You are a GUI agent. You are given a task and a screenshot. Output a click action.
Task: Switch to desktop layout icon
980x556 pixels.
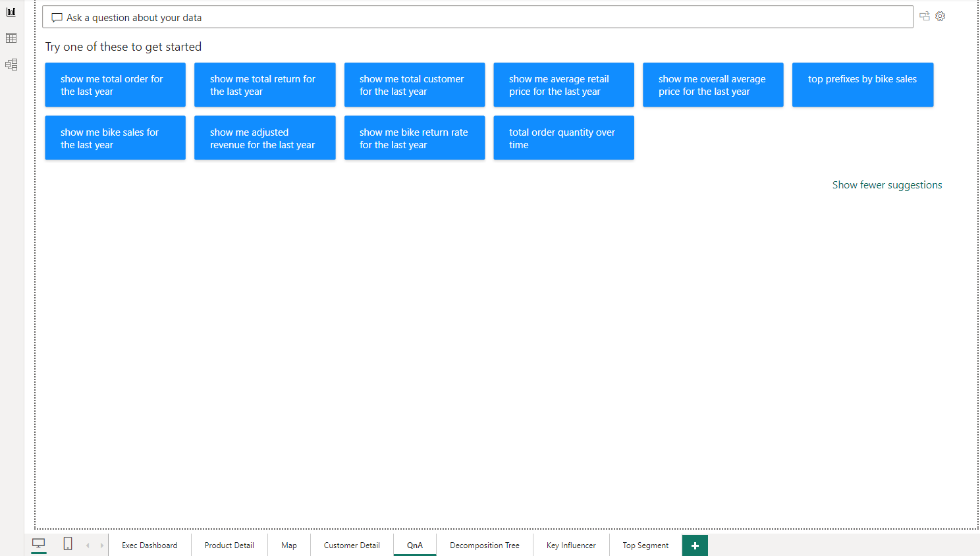(x=39, y=544)
